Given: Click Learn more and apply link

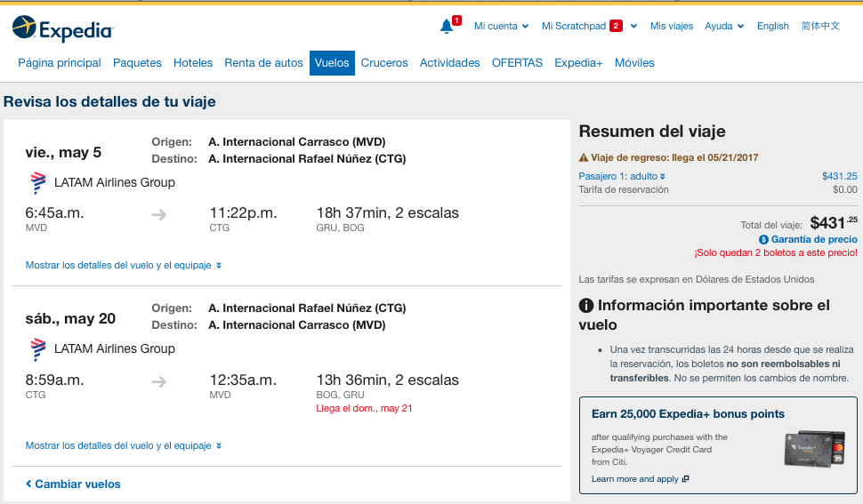Looking at the screenshot, I should [634, 479].
